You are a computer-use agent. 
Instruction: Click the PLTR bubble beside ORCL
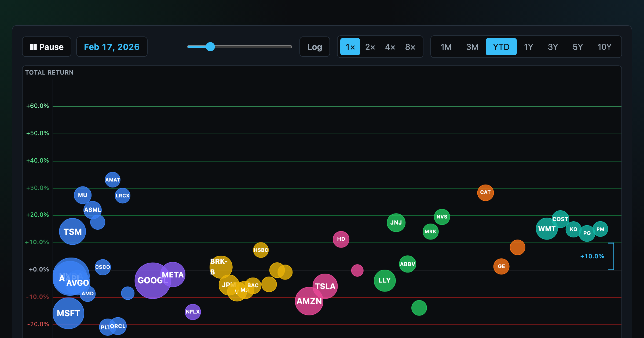[107, 327]
